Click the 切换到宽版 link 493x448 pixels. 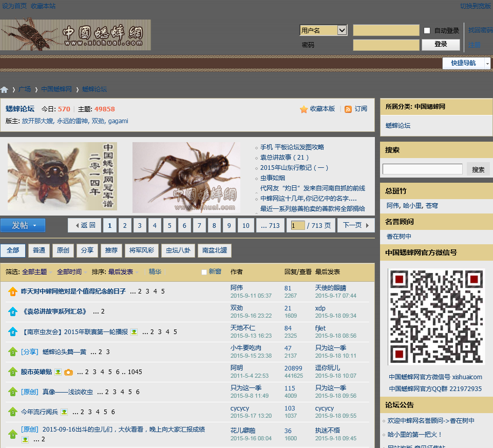pos(476,6)
